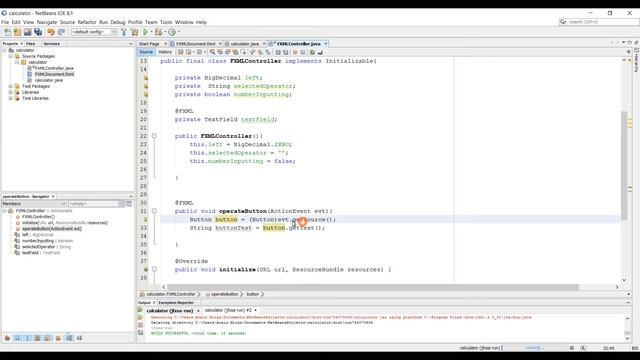This screenshot has height=360, width=640.
Task: Click the Save All toolbar icon
Action: click(38, 32)
